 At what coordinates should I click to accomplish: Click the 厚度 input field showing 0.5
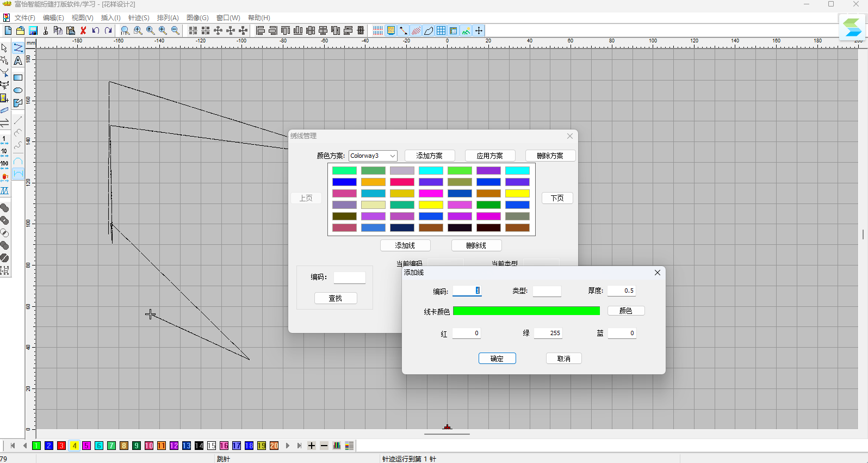click(622, 291)
